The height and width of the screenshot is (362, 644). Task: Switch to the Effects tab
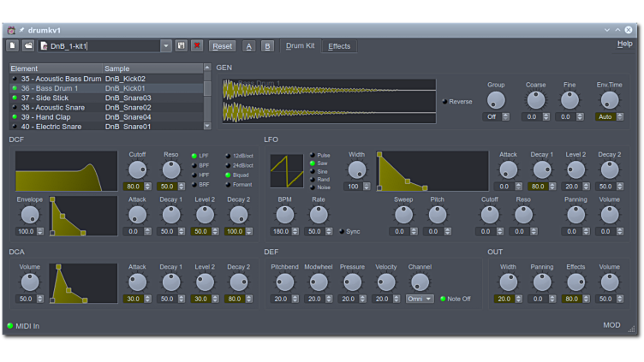pyautogui.click(x=339, y=46)
